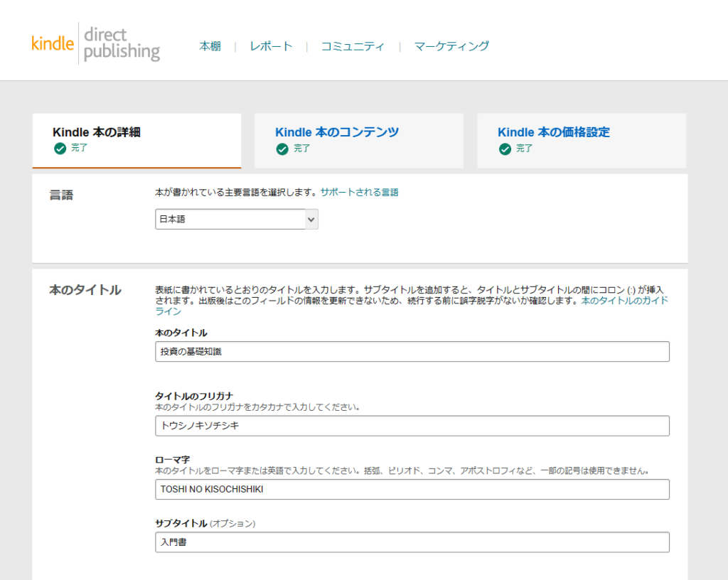Open 本棚 in the top navigation
Screen dimensions: 728x580
click(210, 46)
